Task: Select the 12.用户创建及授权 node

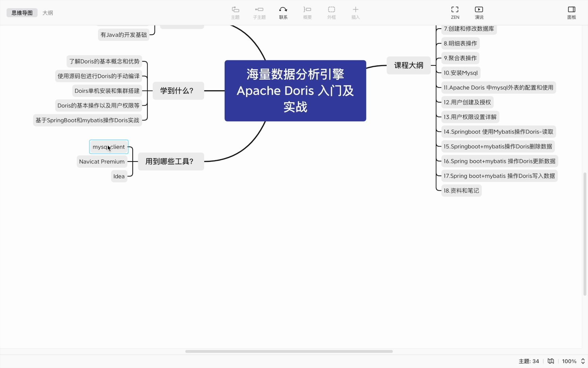Action: point(467,102)
